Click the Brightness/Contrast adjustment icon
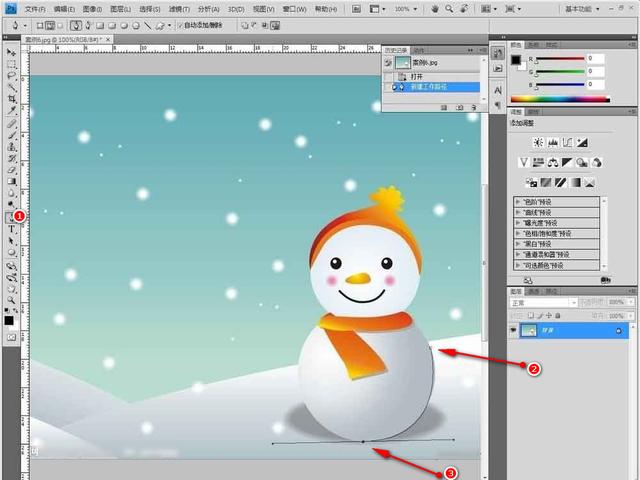Viewport: 640px width, 480px height. 538,142
